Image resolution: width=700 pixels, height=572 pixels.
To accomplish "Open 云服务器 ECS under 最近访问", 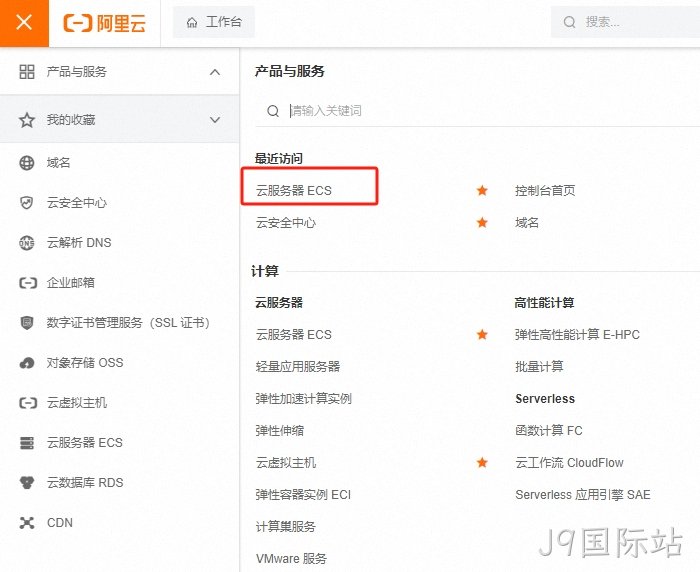I will [293, 191].
